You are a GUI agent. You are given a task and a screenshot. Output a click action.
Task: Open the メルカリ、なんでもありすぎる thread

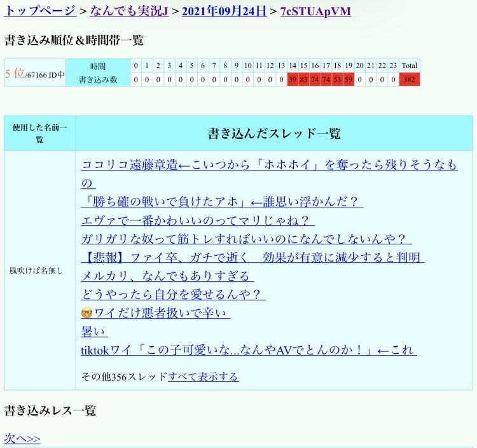click(167, 276)
